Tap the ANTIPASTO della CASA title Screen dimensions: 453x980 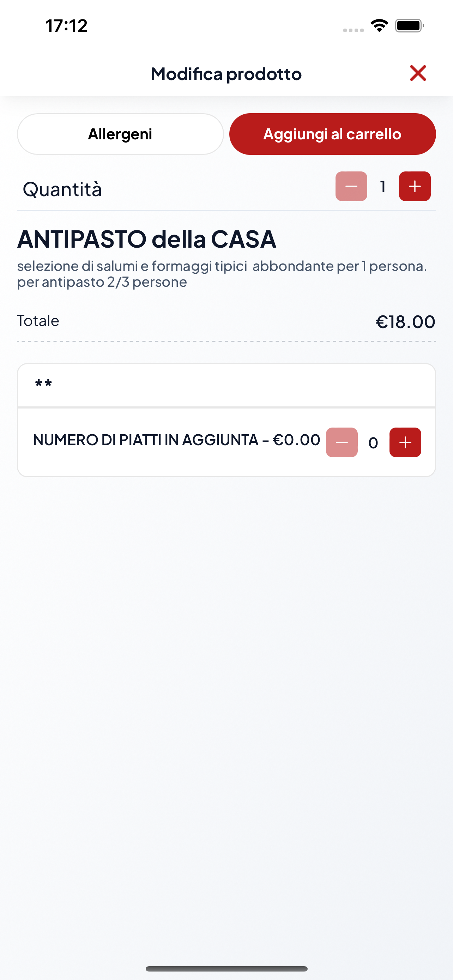(147, 239)
